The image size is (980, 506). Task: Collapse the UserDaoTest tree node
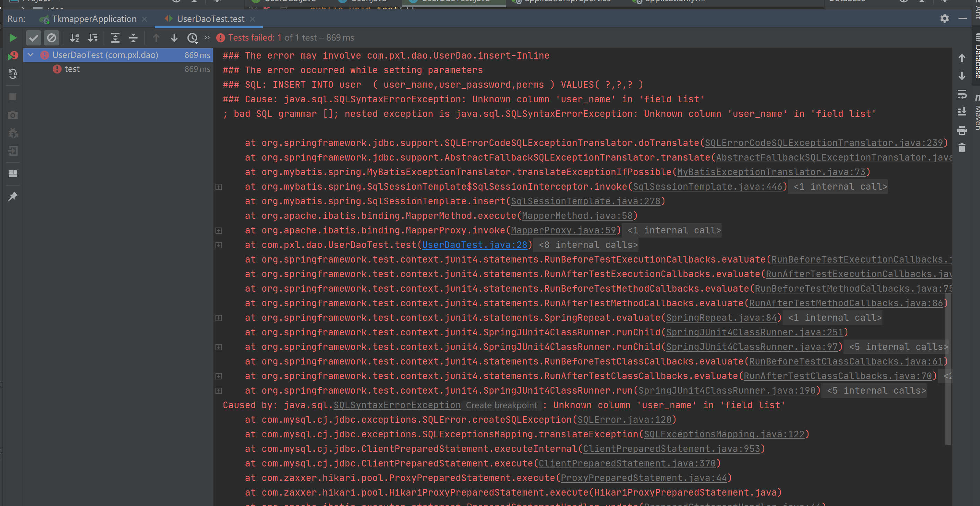click(x=31, y=55)
